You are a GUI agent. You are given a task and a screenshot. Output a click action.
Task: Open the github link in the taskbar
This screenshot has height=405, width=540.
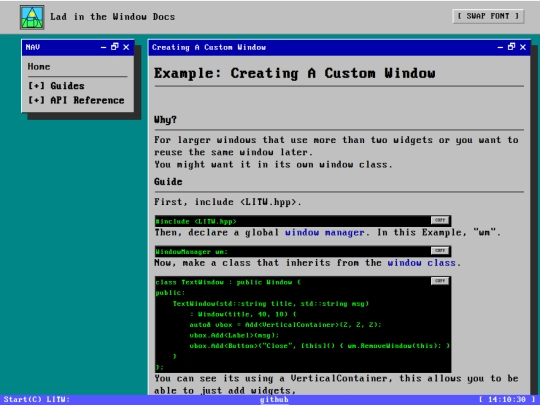pyautogui.click(x=274, y=400)
